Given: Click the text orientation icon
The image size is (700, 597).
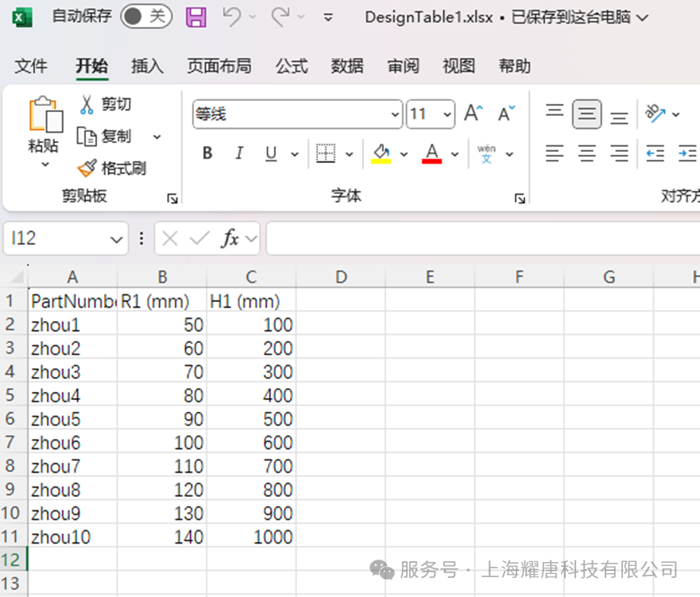Looking at the screenshot, I should click(656, 114).
